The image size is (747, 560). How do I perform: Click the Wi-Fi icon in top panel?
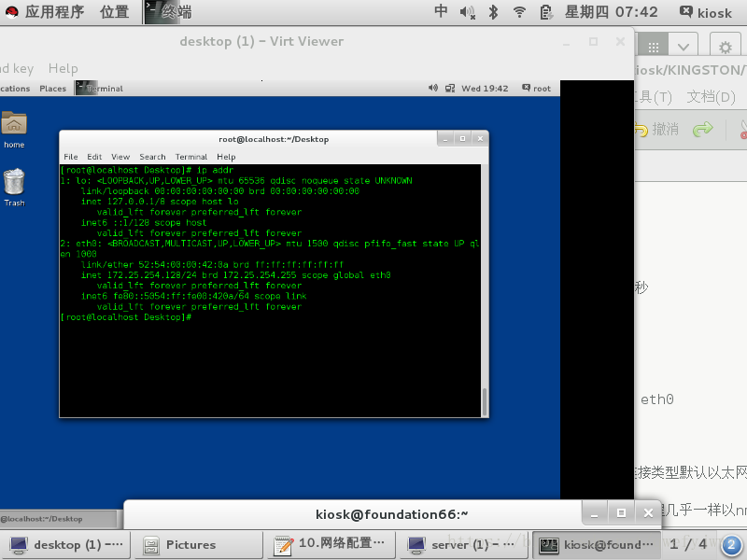coord(519,12)
